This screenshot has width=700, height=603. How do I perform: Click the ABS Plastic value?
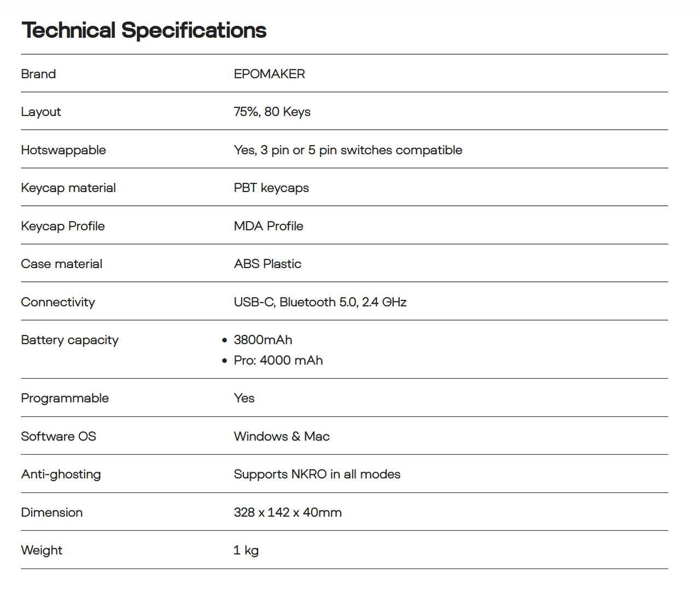coord(267,264)
